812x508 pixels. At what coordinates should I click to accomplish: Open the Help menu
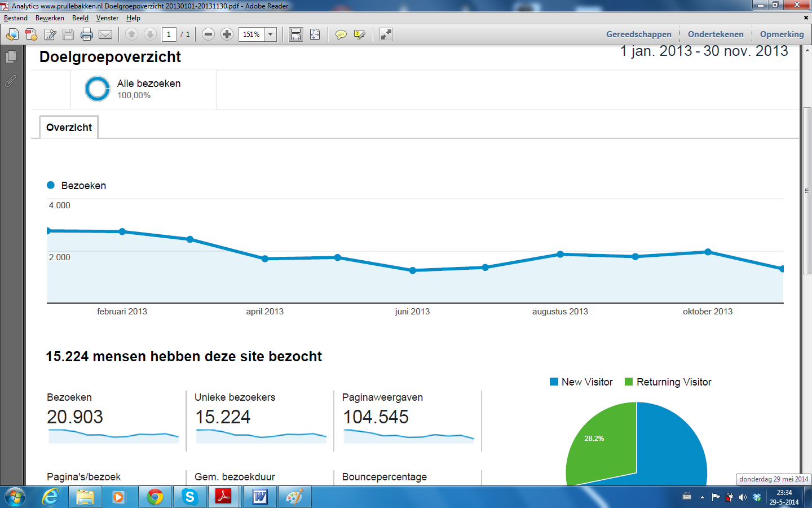pos(133,18)
